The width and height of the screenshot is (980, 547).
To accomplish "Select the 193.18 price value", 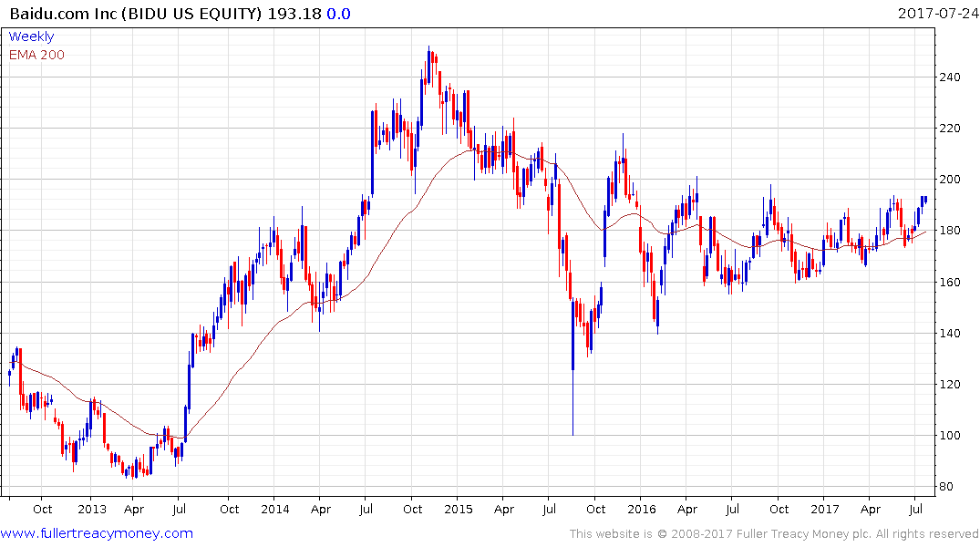I will click(x=294, y=13).
